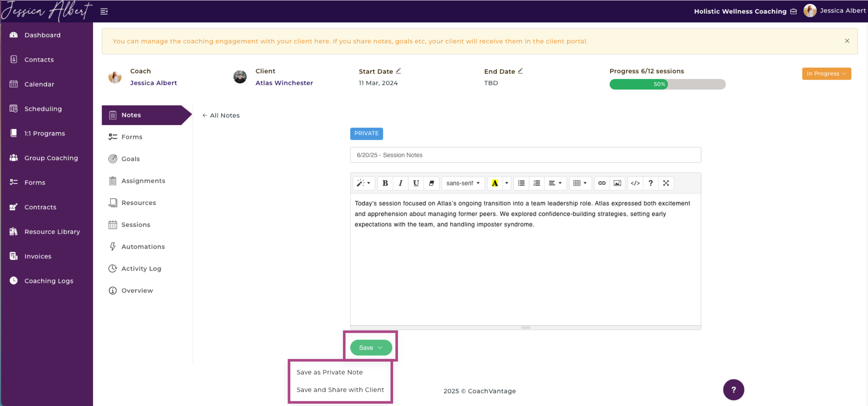This screenshot has width=868, height=406.
Task: Choose Save and Share with Client
Action: tap(341, 390)
